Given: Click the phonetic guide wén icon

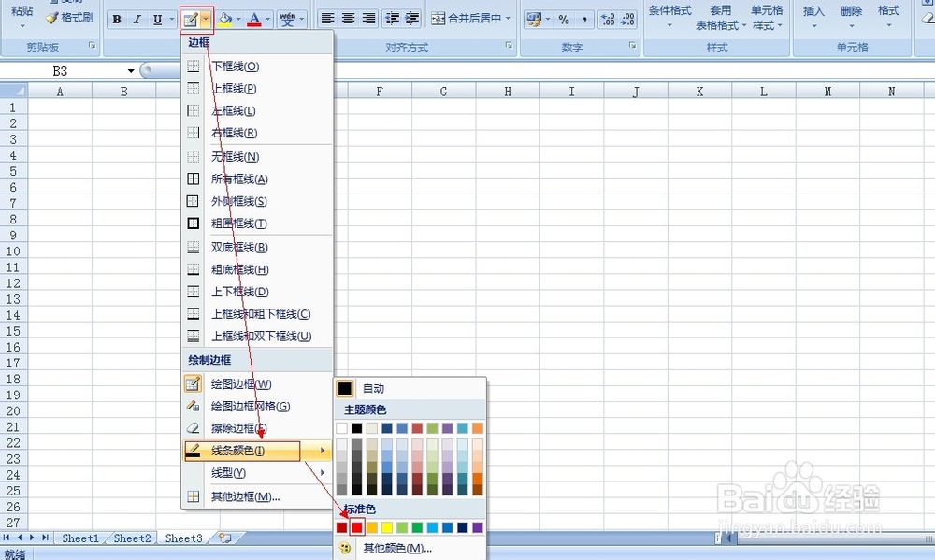Looking at the screenshot, I should coord(287,19).
